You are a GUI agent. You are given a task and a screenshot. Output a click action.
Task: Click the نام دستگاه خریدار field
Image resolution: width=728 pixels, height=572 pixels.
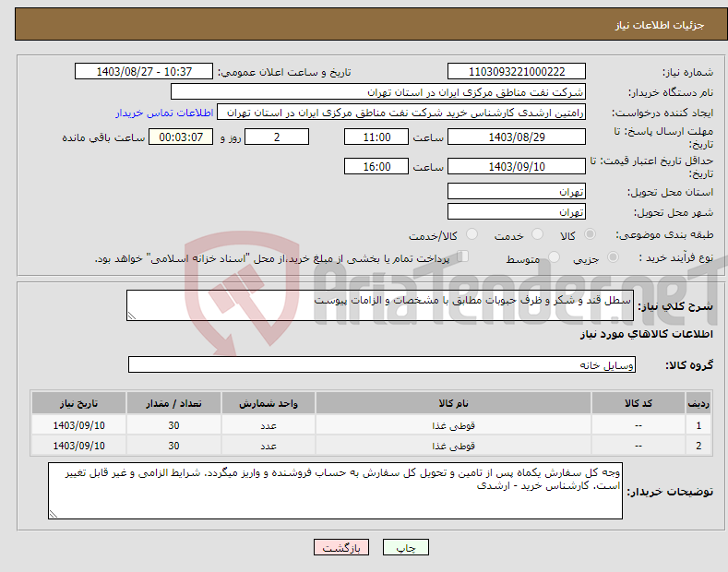(378, 92)
